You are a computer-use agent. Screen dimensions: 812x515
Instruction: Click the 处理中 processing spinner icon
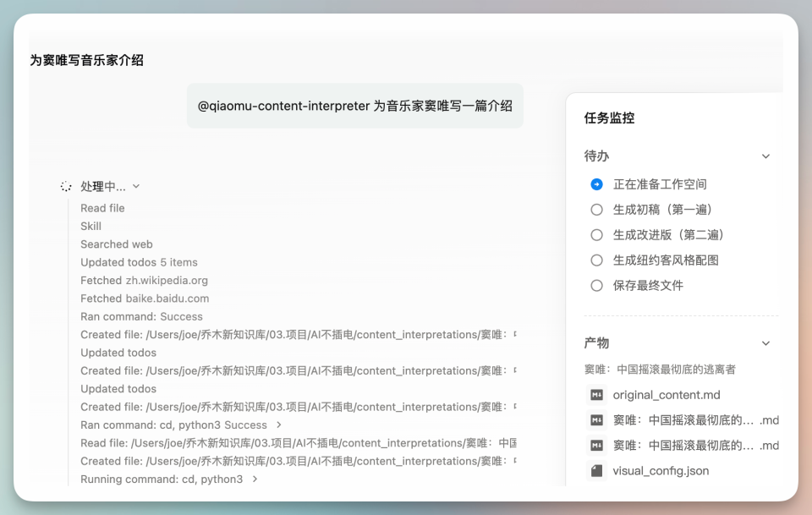pos(66,186)
